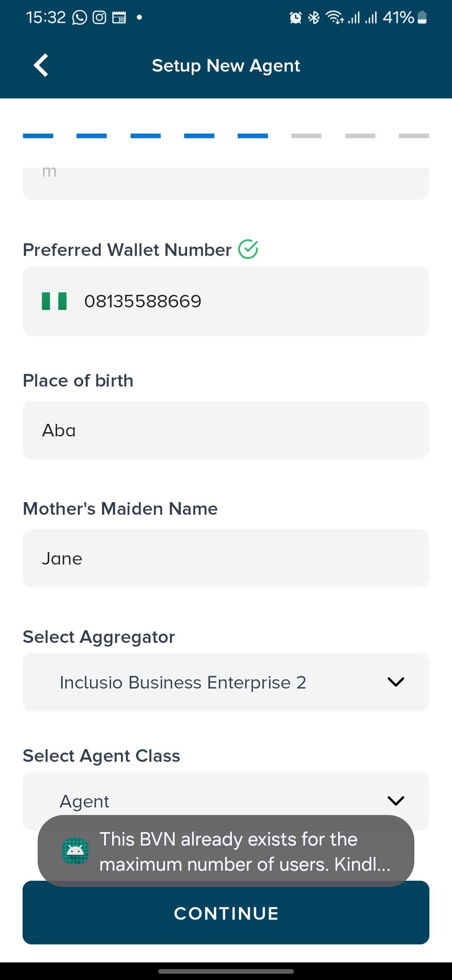Tap the BVN already exists toast message
Viewport: 452px width, 980px height.
coord(245,851)
